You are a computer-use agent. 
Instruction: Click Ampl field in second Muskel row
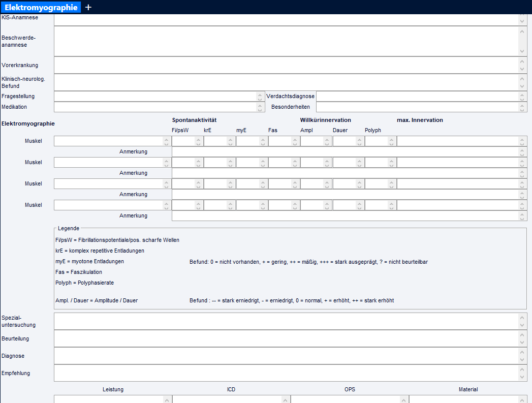point(316,163)
